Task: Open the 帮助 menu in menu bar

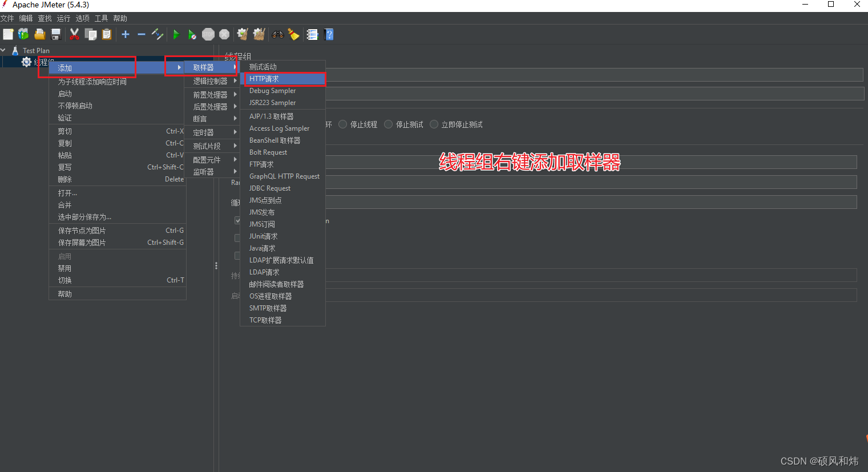Action: pyautogui.click(x=120, y=18)
